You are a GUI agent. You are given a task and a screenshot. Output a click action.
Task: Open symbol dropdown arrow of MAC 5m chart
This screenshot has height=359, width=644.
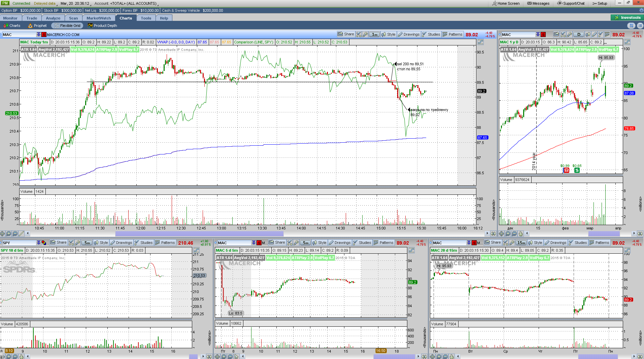pyautogui.click(x=253, y=243)
